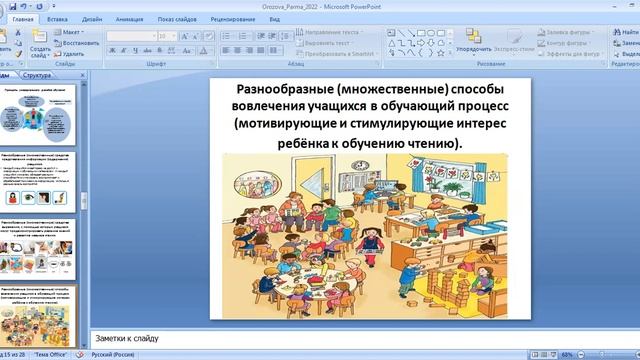The image size is (640, 360).
Task: Toggle italic formatting (К)
Action: [124, 51]
